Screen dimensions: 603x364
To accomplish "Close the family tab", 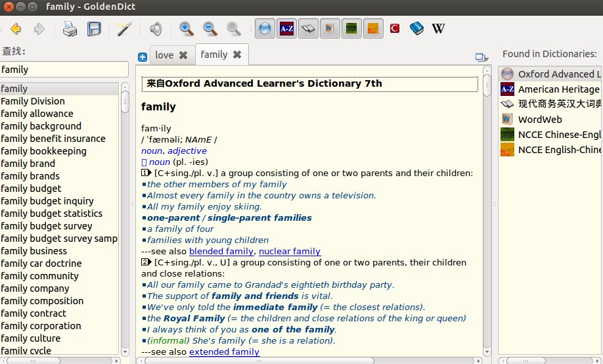I will click(237, 55).
